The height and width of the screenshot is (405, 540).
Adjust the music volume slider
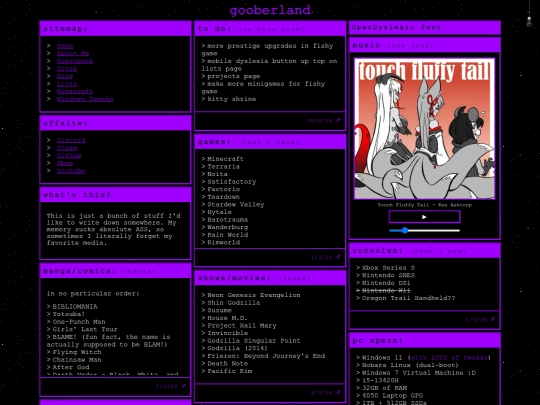(424, 230)
